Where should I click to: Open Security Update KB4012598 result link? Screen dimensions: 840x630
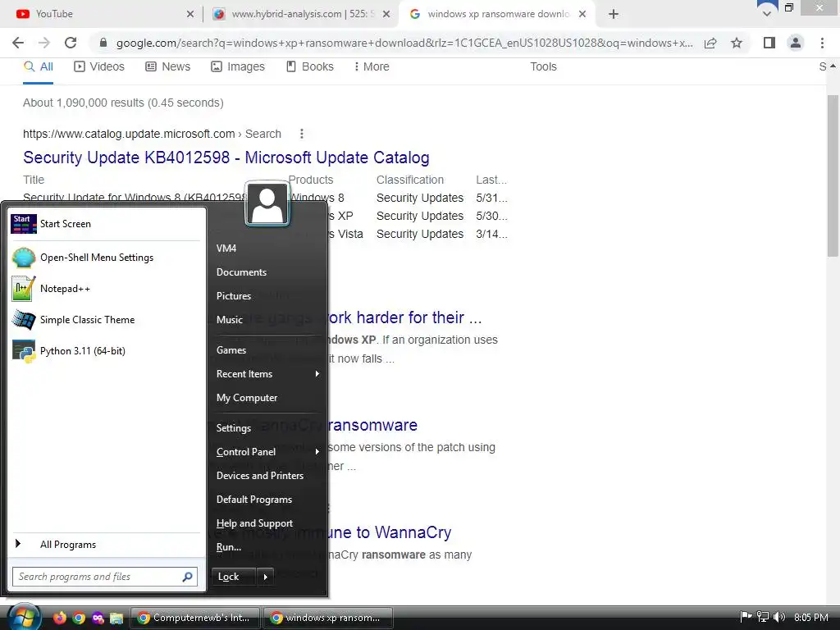(226, 157)
